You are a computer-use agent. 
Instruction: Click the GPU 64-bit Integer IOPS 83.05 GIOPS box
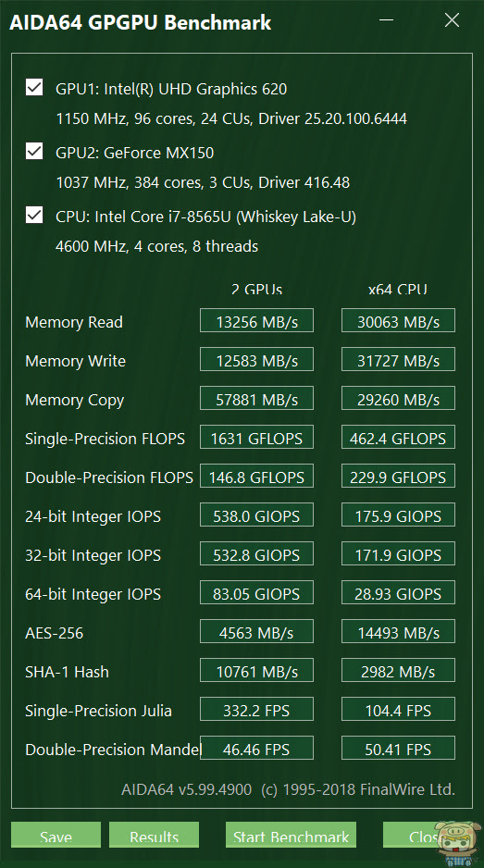click(x=257, y=592)
